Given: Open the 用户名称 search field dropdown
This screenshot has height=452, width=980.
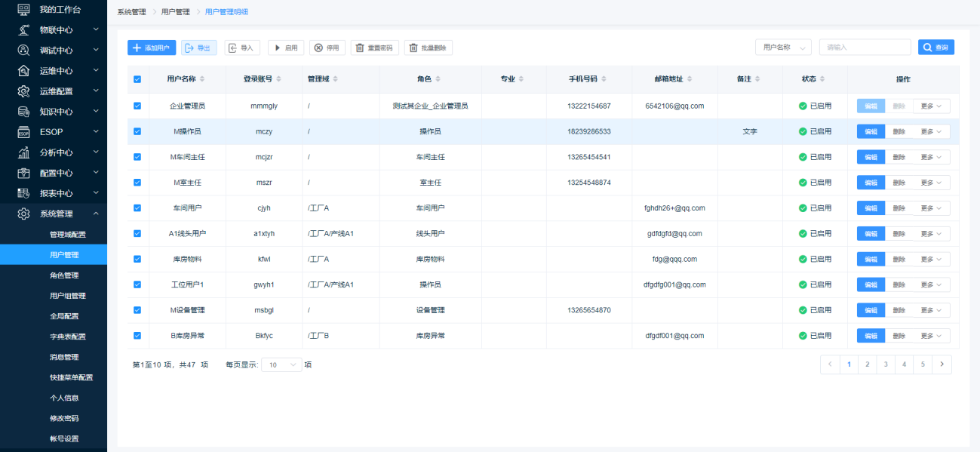Looking at the screenshot, I should (x=783, y=48).
